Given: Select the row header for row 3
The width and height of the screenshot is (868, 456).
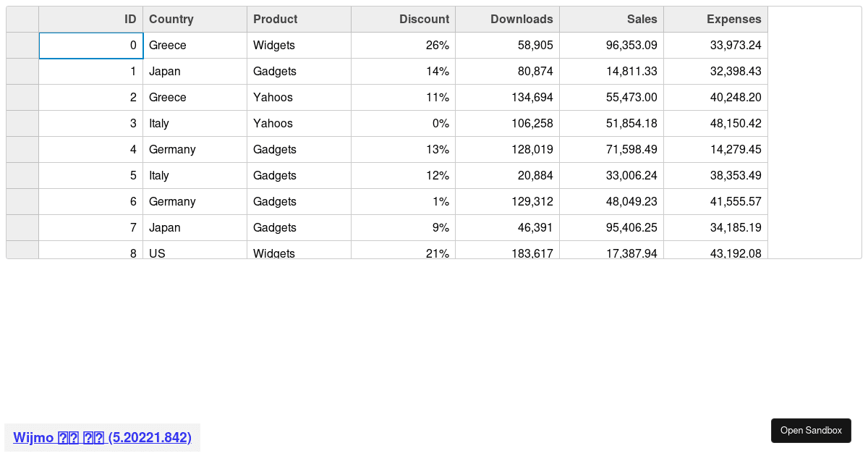Looking at the screenshot, I should point(22,124).
